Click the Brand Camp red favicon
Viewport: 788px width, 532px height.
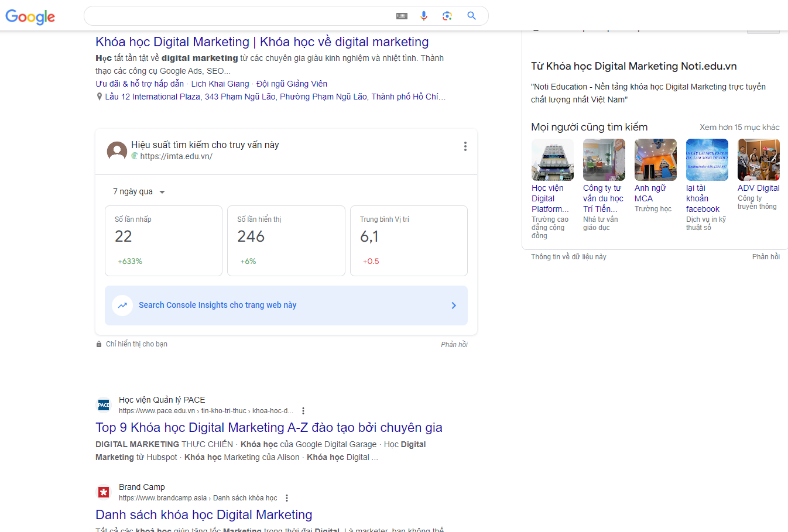tap(104, 492)
